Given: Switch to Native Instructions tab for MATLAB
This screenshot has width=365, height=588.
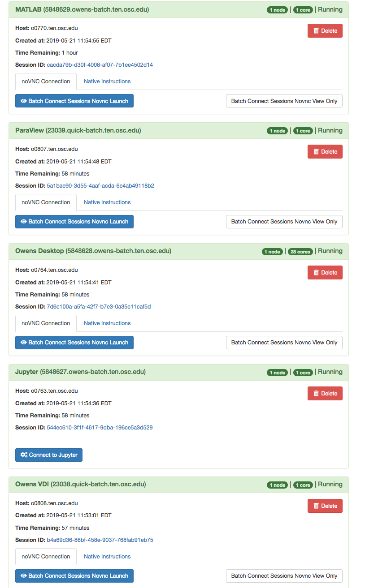Looking at the screenshot, I should tap(107, 81).
